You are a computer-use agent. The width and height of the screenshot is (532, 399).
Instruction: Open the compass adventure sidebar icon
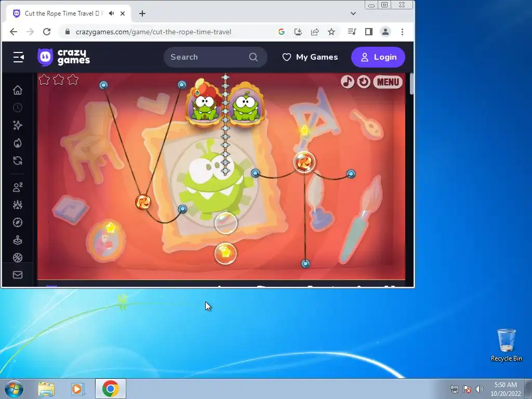click(18, 222)
